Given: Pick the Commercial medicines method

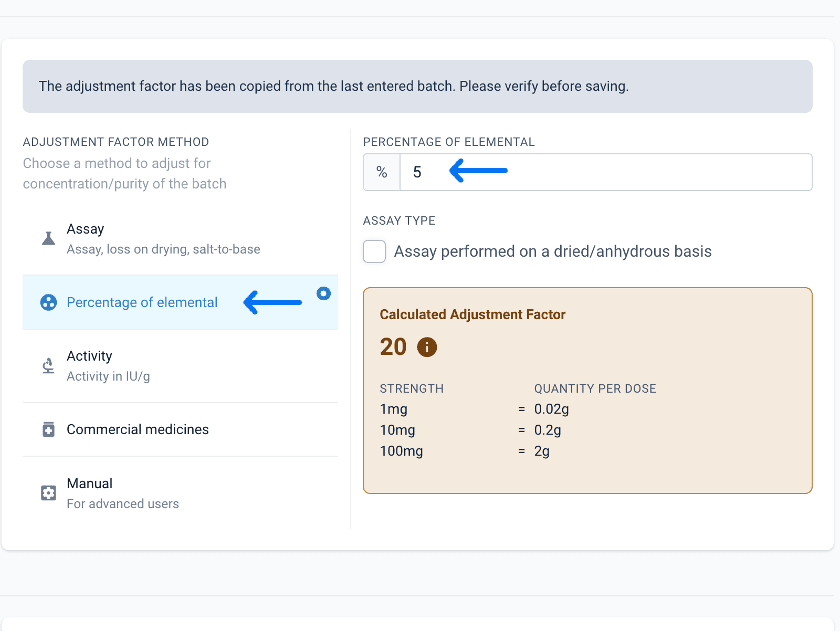Looking at the screenshot, I should pyautogui.click(x=180, y=430).
